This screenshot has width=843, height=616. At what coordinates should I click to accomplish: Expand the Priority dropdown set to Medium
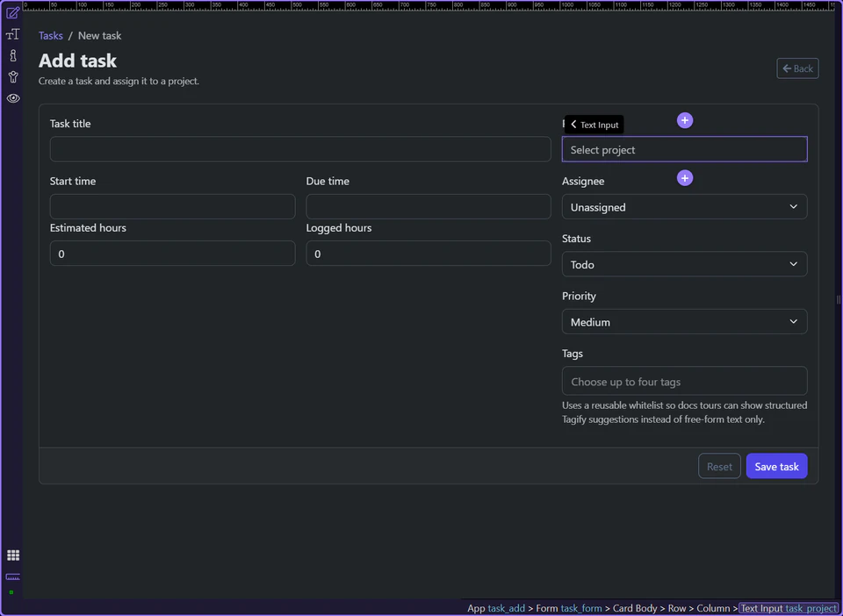(684, 321)
